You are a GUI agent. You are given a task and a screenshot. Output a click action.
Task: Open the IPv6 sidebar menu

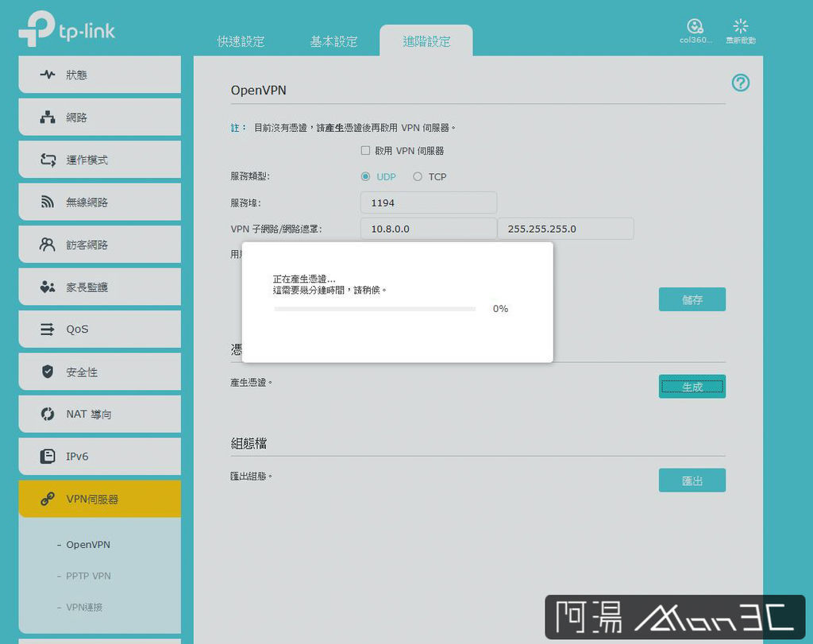(99, 457)
